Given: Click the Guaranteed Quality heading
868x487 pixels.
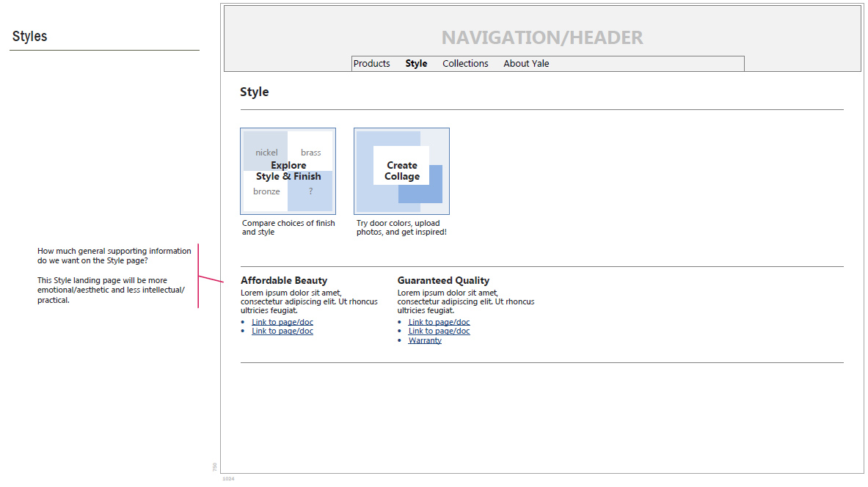Looking at the screenshot, I should coord(443,281).
